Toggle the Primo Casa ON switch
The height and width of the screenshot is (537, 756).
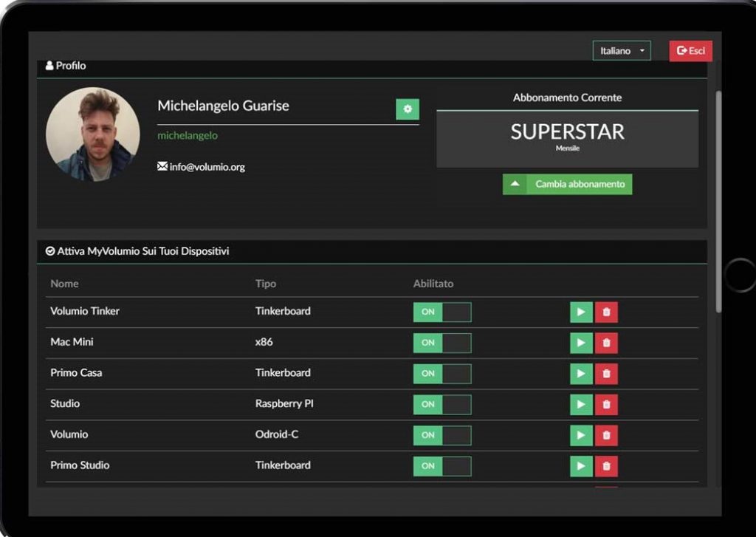pyautogui.click(x=442, y=374)
